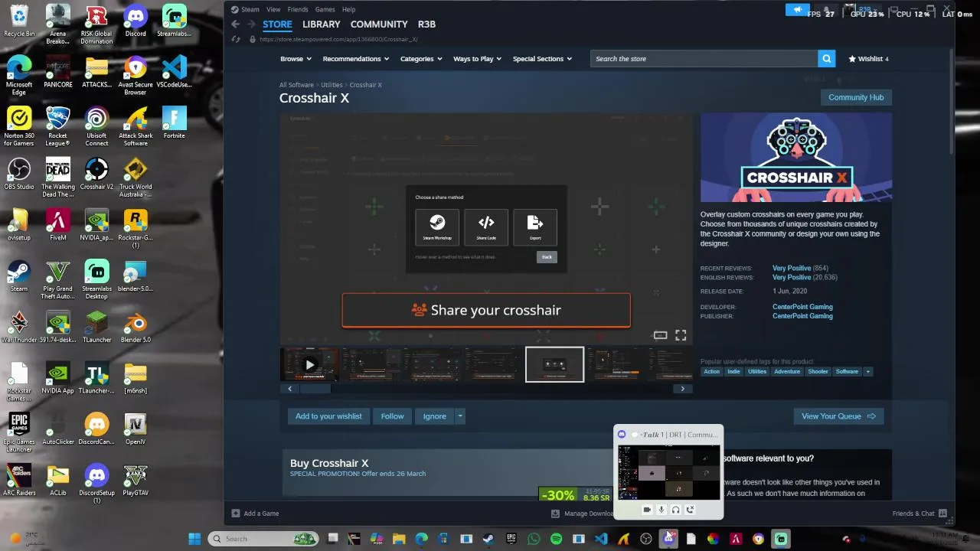Expand the Browse store menu
Screen dimensions: 980x551
coord(296,59)
